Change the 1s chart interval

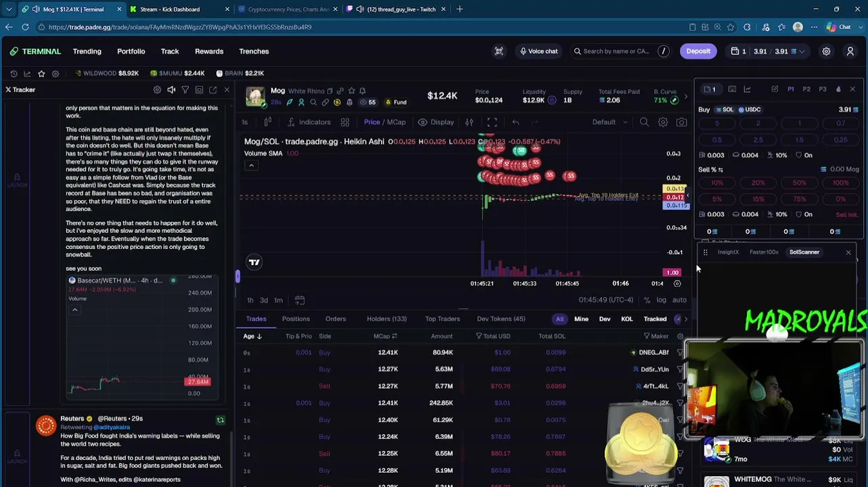coord(245,122)
